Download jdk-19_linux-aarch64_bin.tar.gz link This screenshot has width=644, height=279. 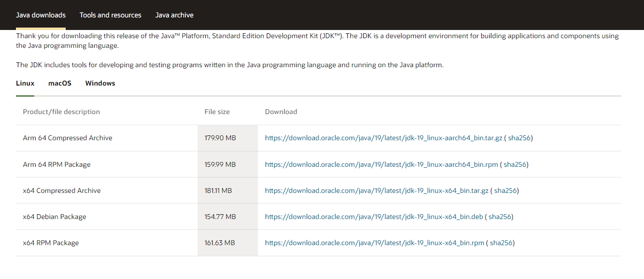pyautogui.click(x=384, y=138)
